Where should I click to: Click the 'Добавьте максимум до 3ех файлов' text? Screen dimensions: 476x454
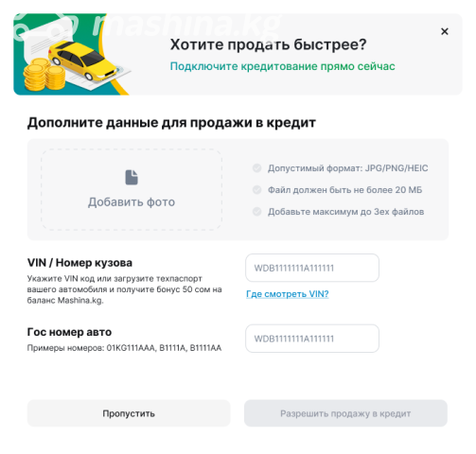coord(345,212)
